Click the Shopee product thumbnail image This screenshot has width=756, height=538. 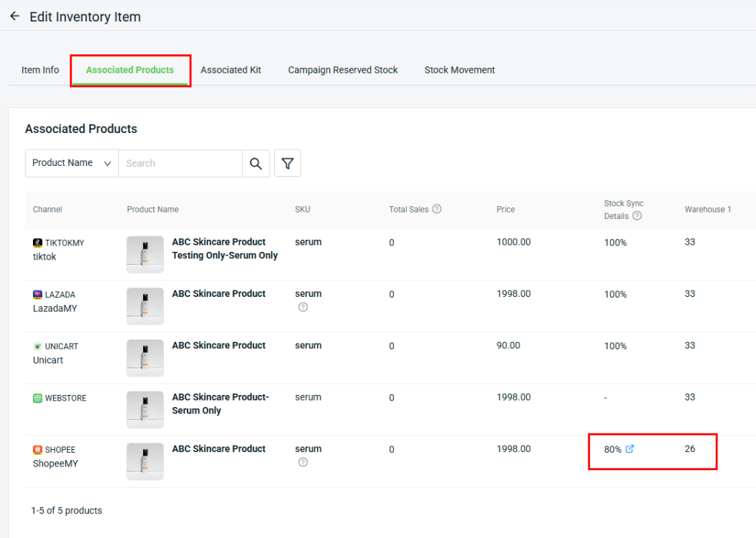pyautogui.click(x=145, y=461)
